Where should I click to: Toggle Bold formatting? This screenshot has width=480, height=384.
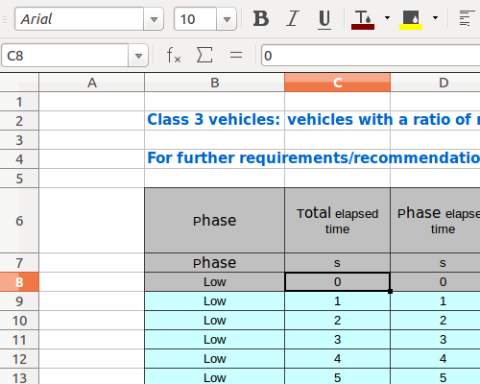pyautogui.click(x=261, y=19)
